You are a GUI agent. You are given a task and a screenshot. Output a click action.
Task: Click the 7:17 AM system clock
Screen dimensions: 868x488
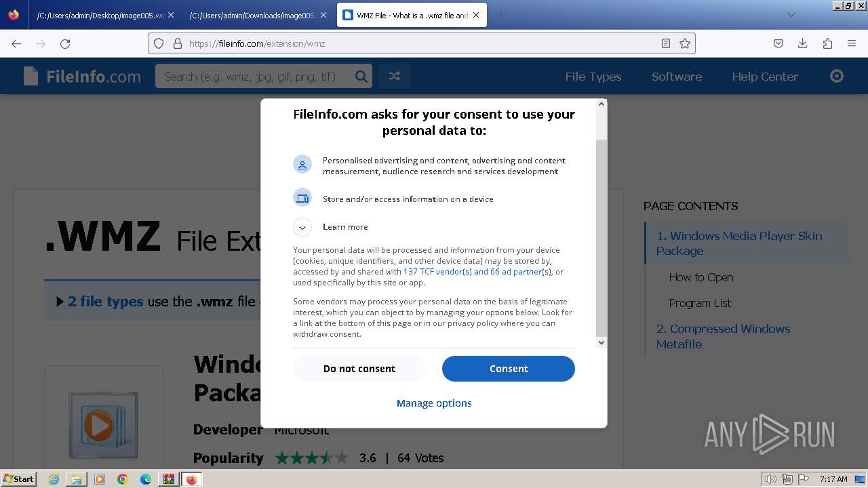833,479
